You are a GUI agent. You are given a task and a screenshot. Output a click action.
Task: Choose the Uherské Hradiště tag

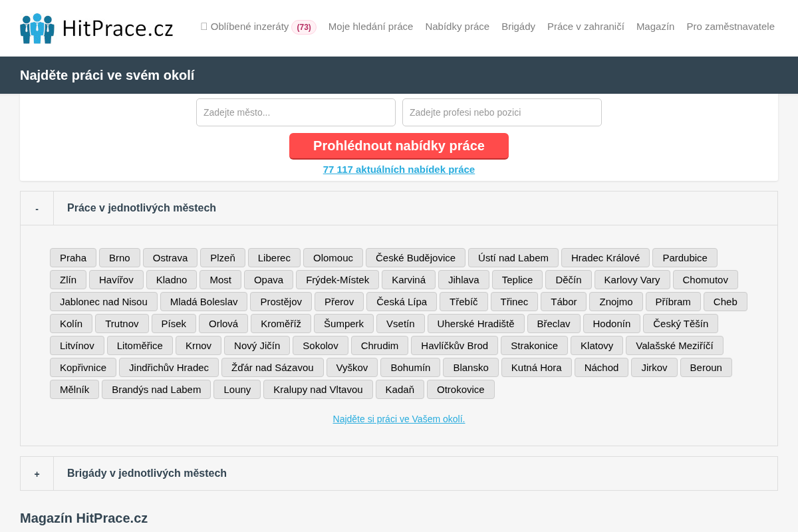[x=476, y=324]
